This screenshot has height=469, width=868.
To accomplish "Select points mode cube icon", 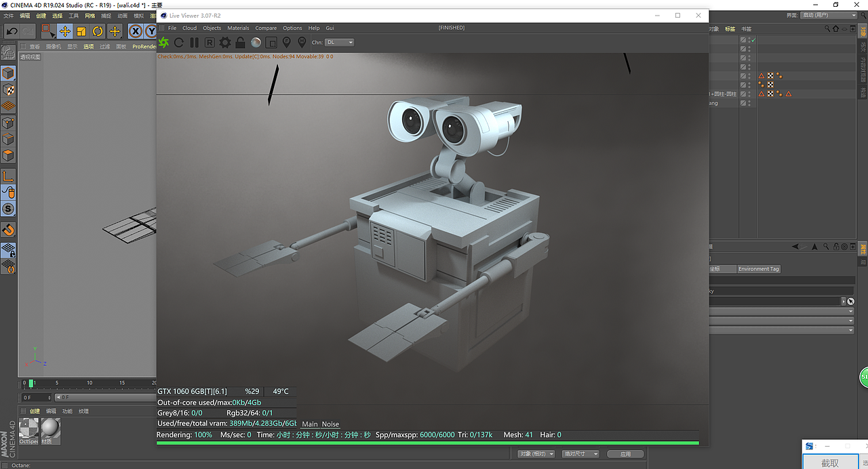I will click(x=8, y=123).
